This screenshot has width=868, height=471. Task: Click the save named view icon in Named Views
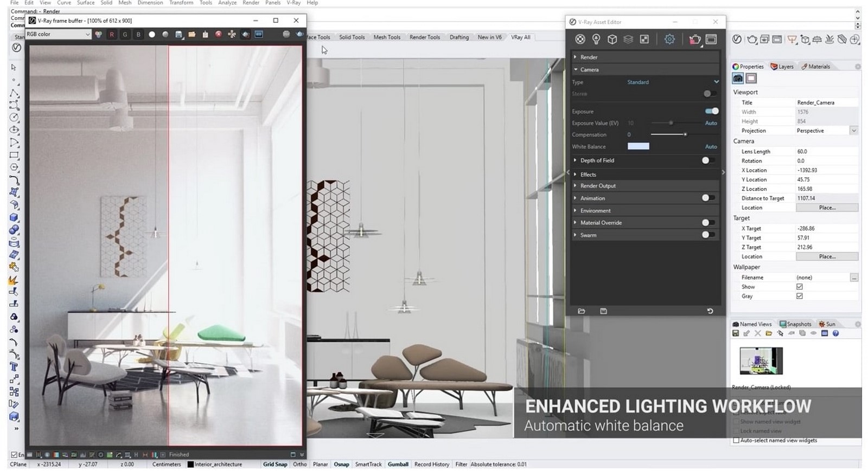(736, 333)
